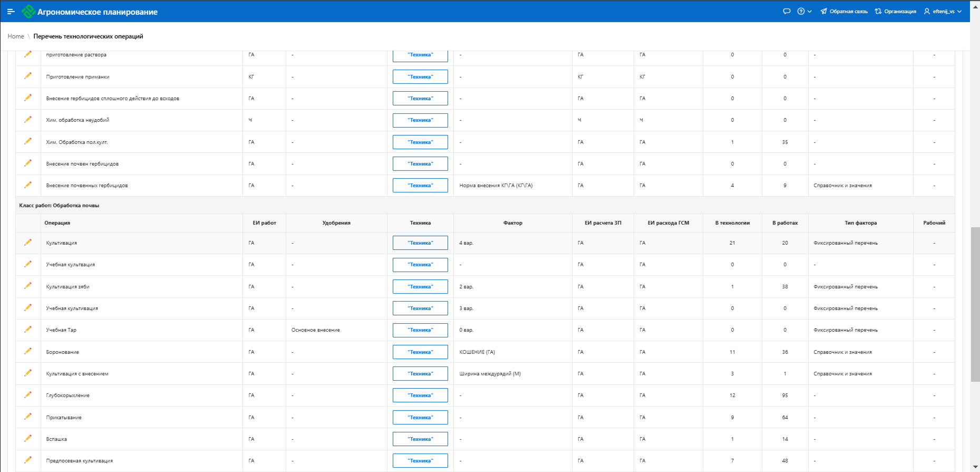
Task: Click the pencil icon for Глубокорыхление
Action: click(28, 395)
